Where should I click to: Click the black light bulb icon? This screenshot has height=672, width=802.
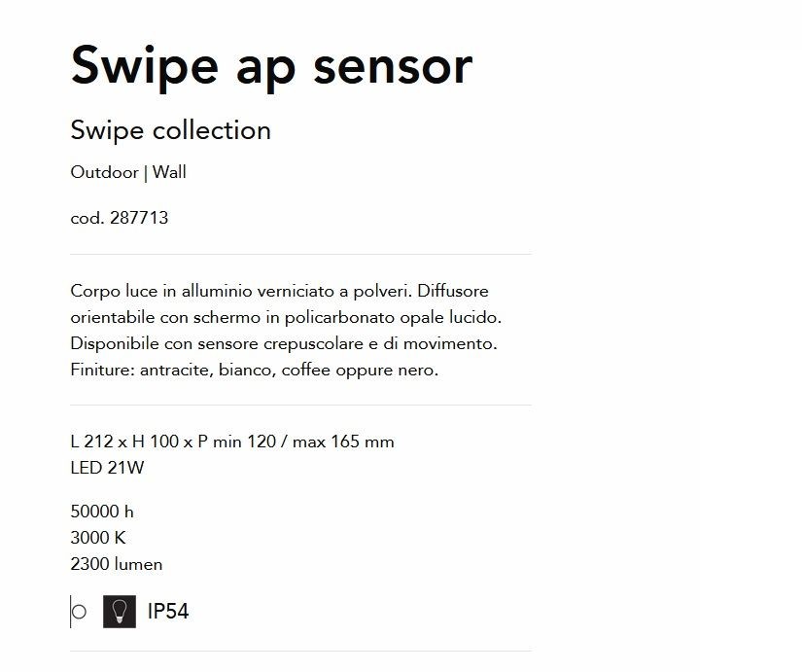pos(120,612)
